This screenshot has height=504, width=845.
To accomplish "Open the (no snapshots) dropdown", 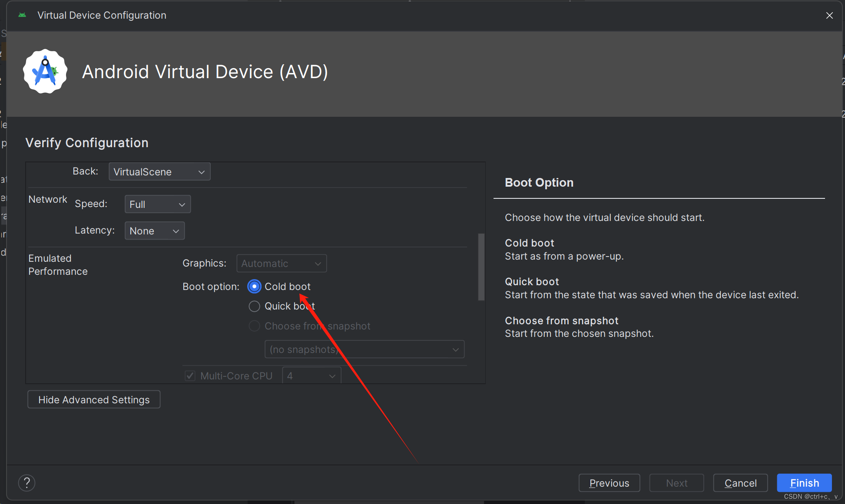I will 365,349.
